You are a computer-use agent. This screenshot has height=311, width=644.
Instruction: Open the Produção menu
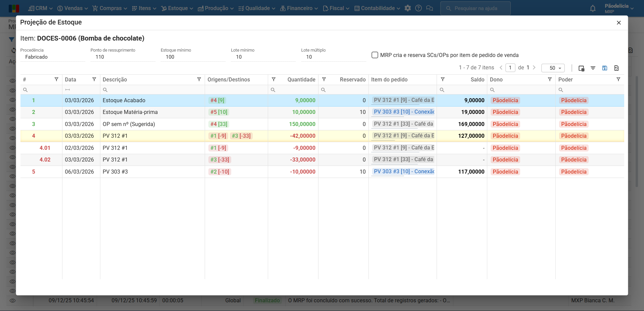click(216, 8)
